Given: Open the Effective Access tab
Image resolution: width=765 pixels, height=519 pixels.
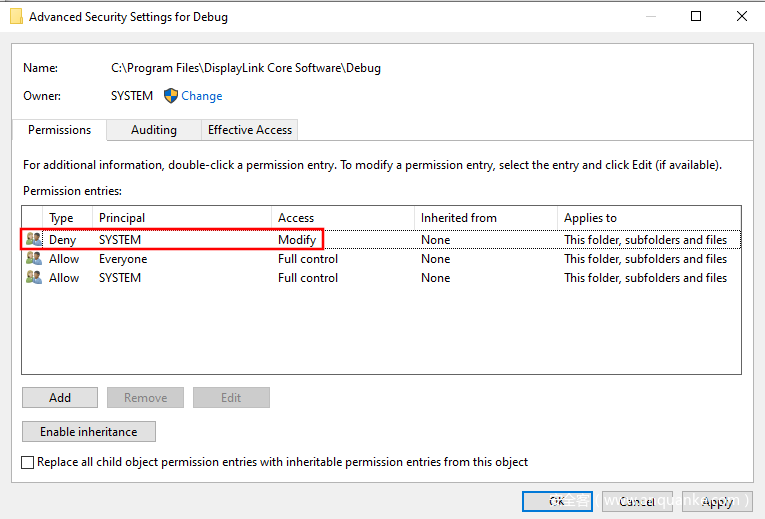Looking at the screenshot, I should (249, 130).
